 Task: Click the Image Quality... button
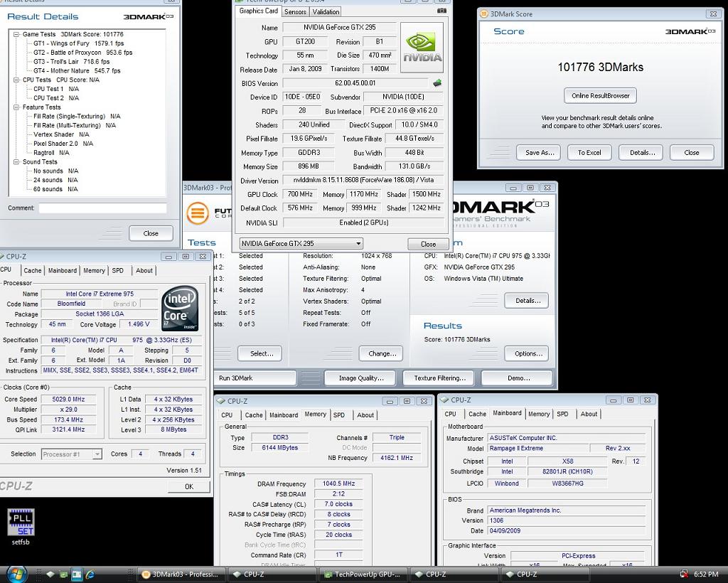pos(360,378)
